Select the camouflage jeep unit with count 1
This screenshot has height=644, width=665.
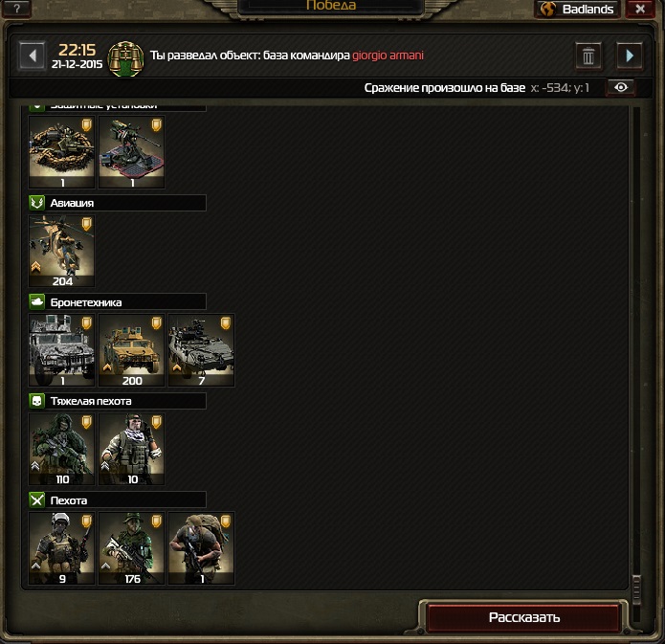pyautogui.click(x=62, y=350)
